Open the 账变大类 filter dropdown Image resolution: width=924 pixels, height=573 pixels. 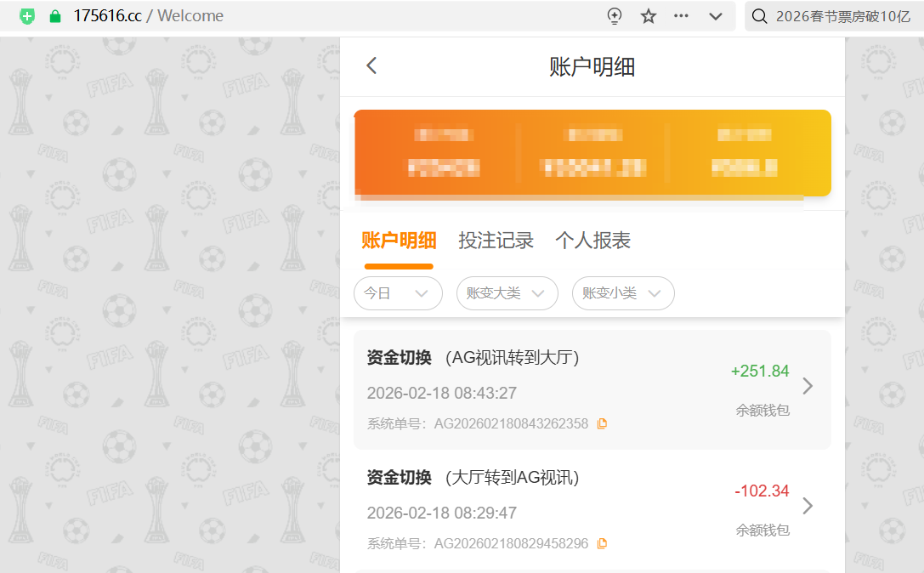point(507,293)
